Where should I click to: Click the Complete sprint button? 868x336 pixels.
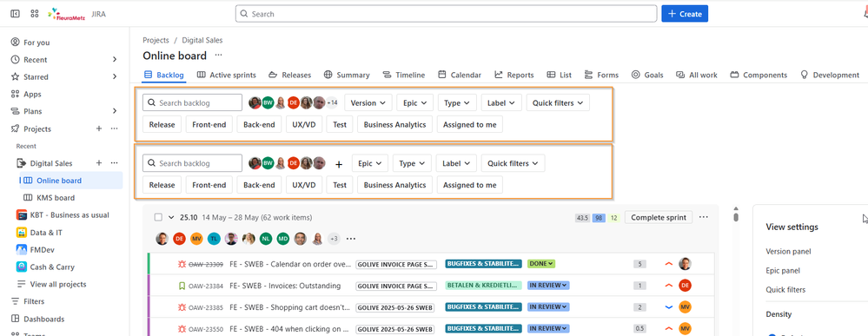pos(659,218)
